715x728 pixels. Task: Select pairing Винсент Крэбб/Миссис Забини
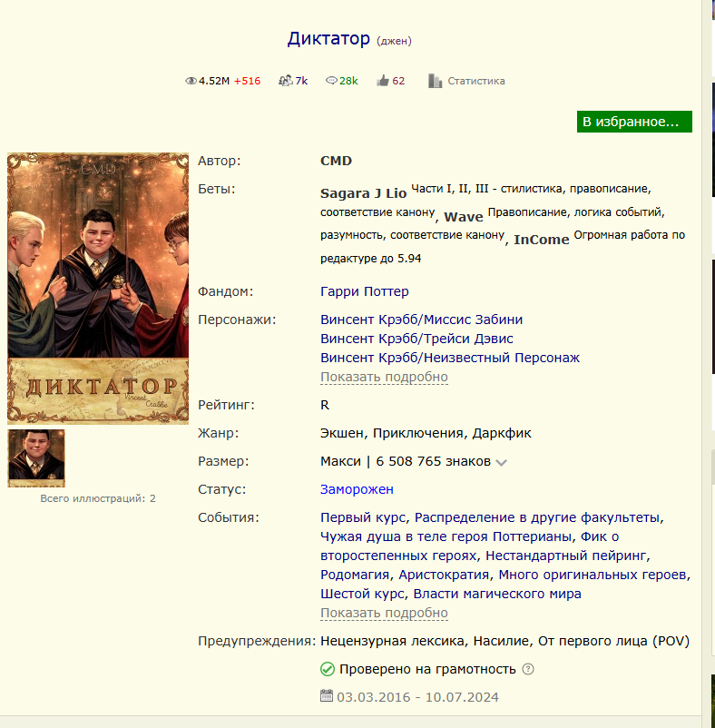[x=421, y=320]
